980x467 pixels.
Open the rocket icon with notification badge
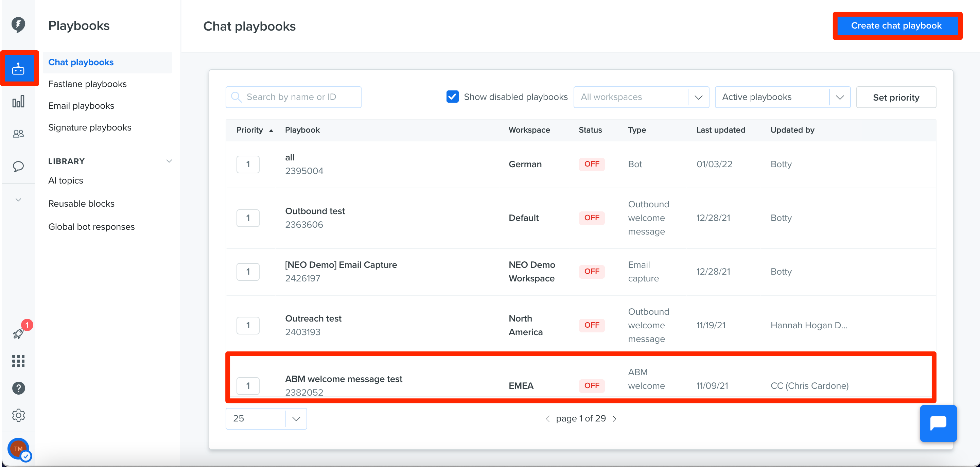18,334
